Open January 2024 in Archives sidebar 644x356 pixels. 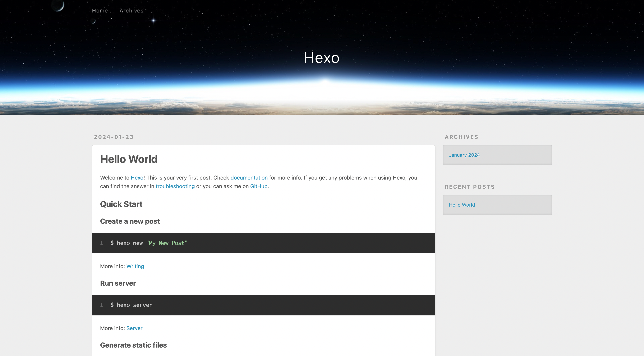(x=464, y=155)
